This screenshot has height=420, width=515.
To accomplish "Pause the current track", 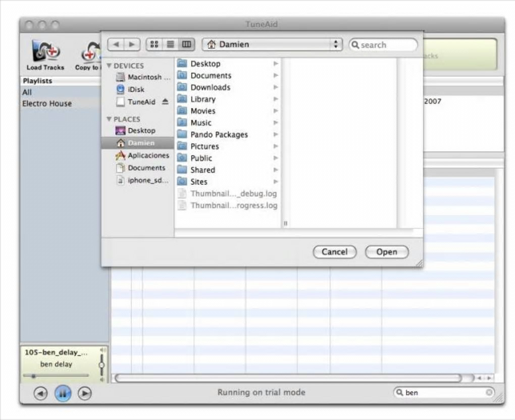I will (63, 393).
